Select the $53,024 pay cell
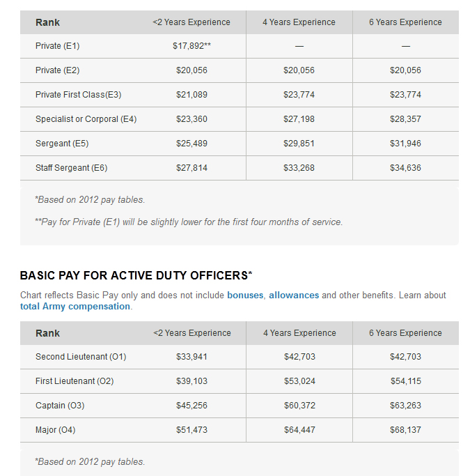 pos(299,381)
